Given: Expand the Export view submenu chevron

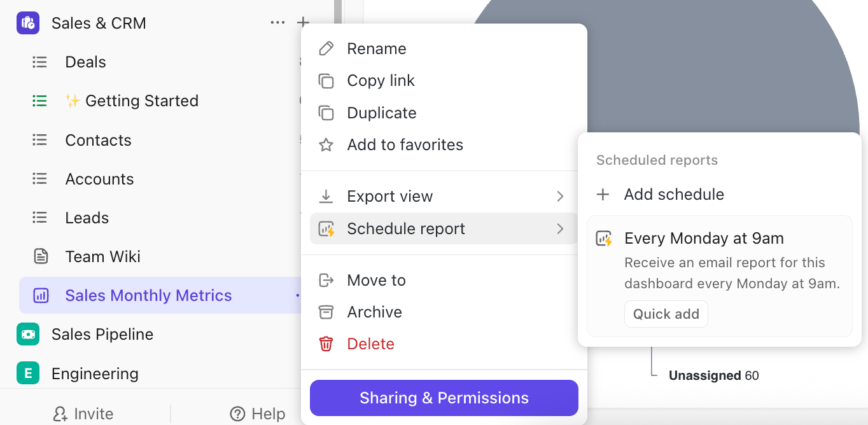Looking at the screenshot, I should click(x=561, y=196).
